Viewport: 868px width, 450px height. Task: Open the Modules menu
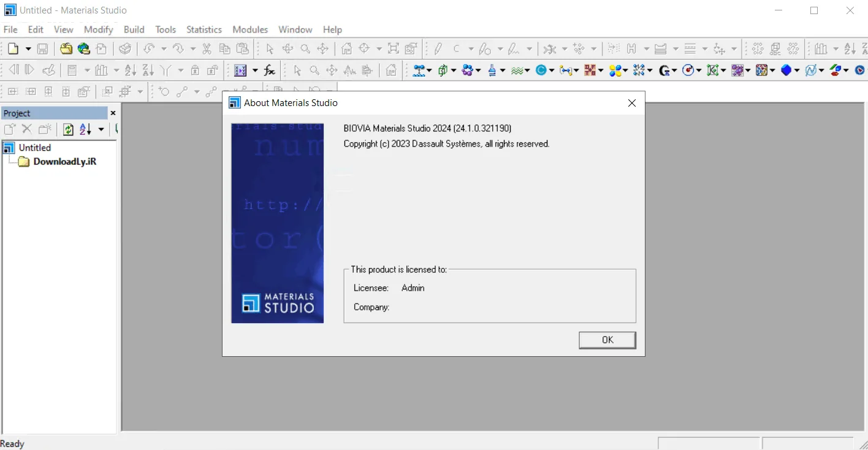click(250, 29)
